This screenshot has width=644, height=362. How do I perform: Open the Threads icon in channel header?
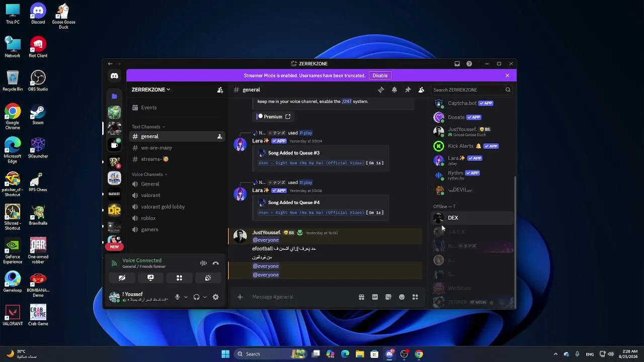pyautogui.click(x=381, y=89)
